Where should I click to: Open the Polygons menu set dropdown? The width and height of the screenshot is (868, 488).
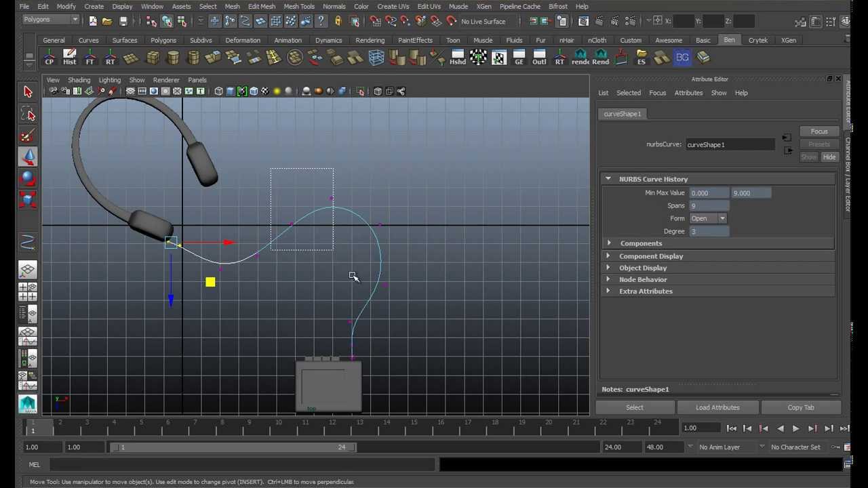pyautogui.click(x=51, y=20)
